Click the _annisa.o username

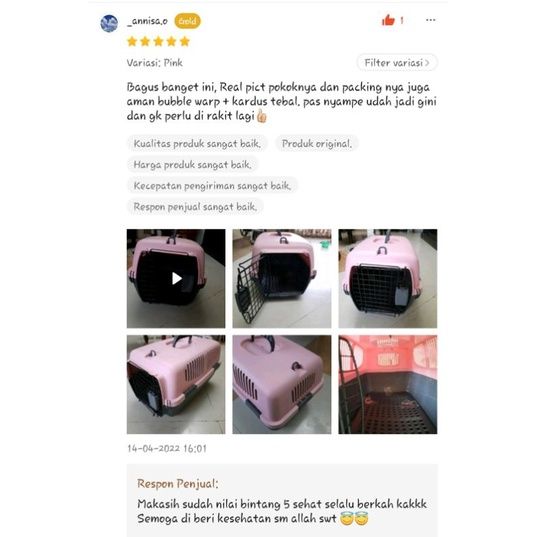click(147, 21)
